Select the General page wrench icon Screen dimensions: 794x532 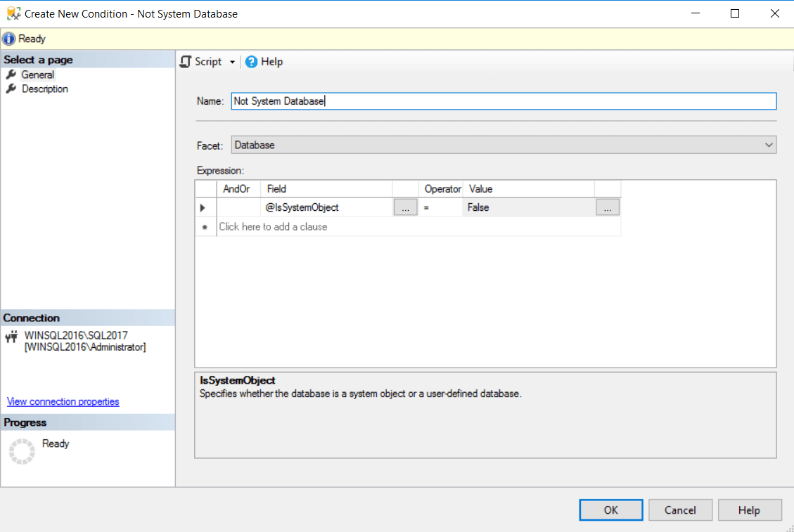coord(11,74)
